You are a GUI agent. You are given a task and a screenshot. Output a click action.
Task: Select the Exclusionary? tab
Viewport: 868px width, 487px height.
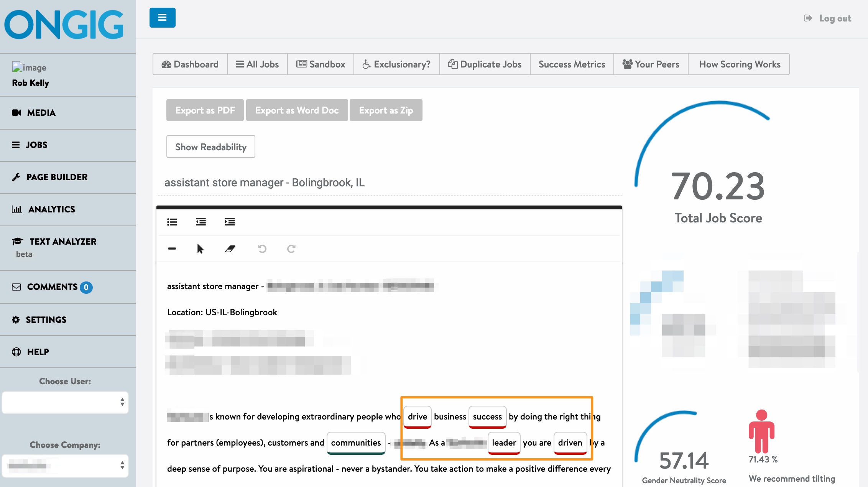[396, 64]
